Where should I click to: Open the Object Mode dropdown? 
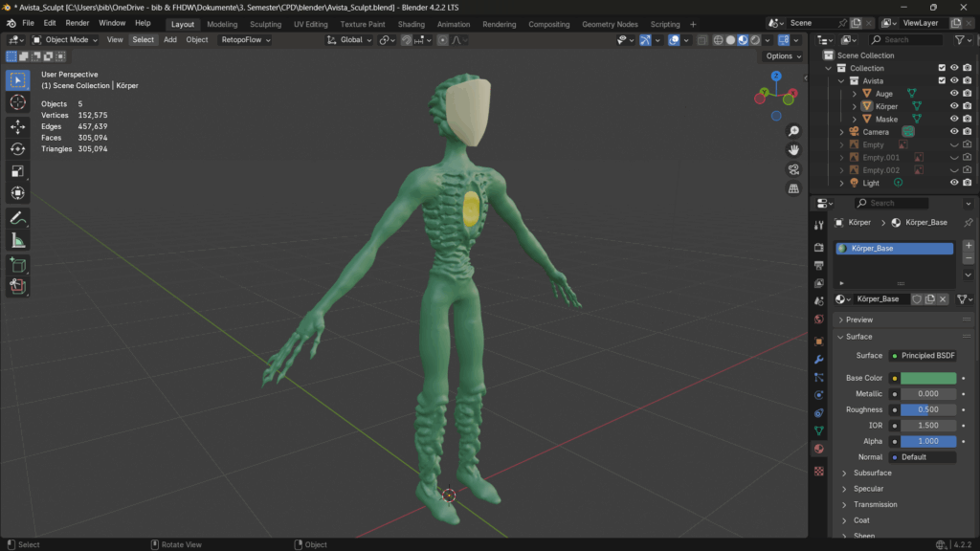pyautogui.click(x=65, y=40)
